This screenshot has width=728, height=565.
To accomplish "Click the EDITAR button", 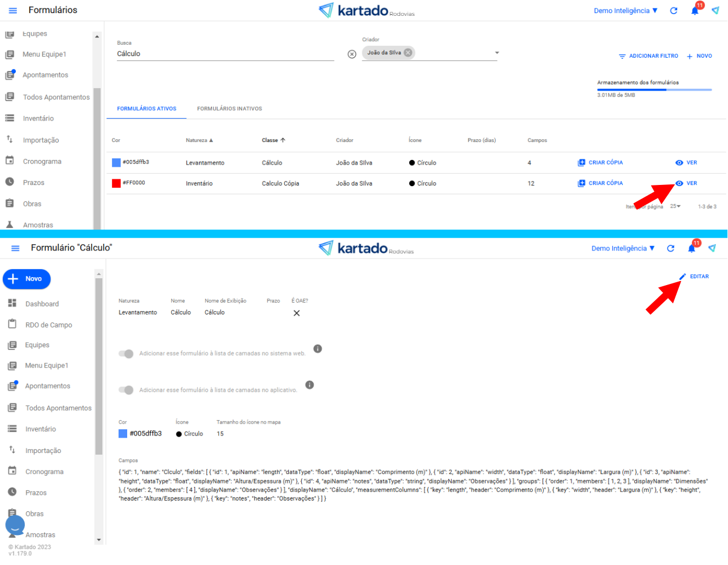I will [x=694, y=277].
